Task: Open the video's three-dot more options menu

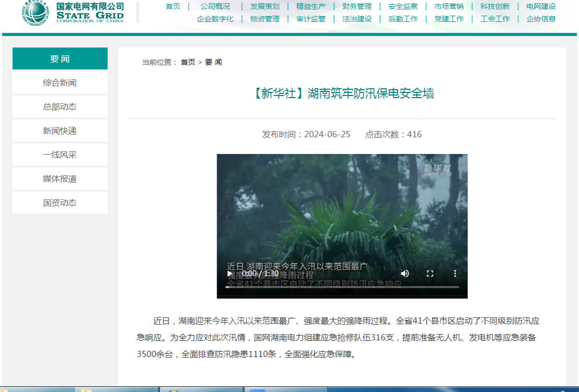Action: tap(455, 274)
